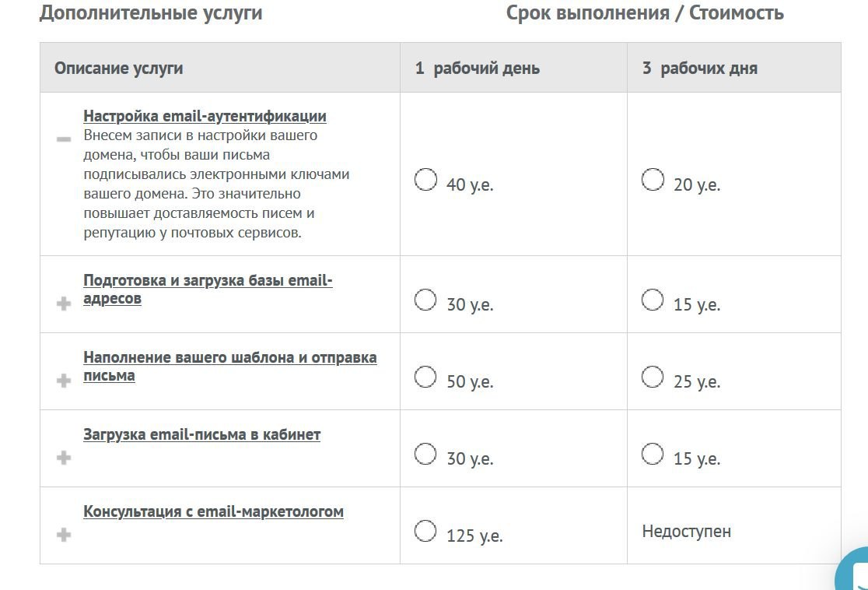The width and height of the screenshot is (868, 590).
Task: Collapse the email authentication description with minus icon
Action: [64, 139]
